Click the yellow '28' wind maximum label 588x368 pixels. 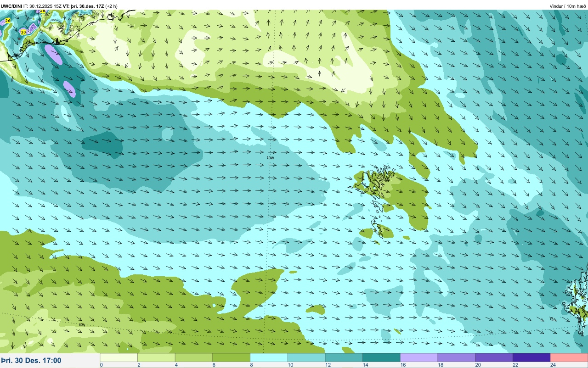pos(43,10)
